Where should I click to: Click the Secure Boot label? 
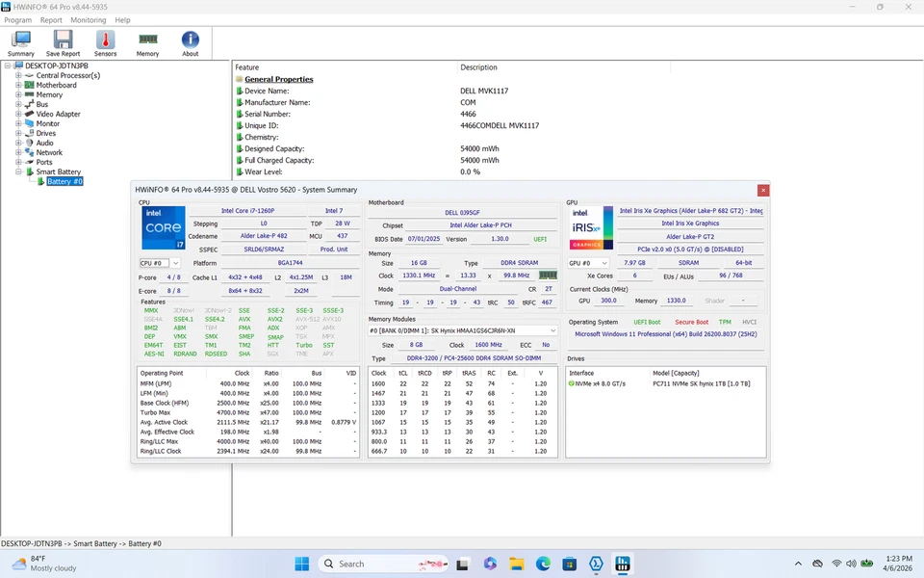point(691,322)
